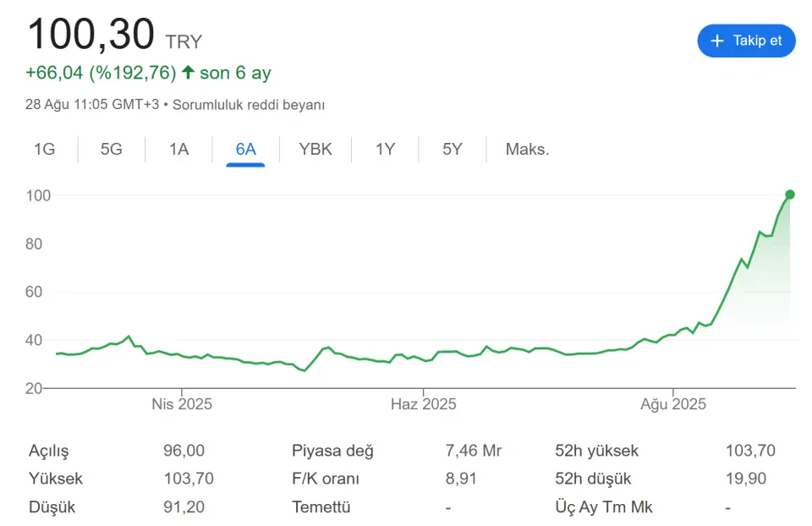Click the Haz 2025 axis marker

(424, 404)
